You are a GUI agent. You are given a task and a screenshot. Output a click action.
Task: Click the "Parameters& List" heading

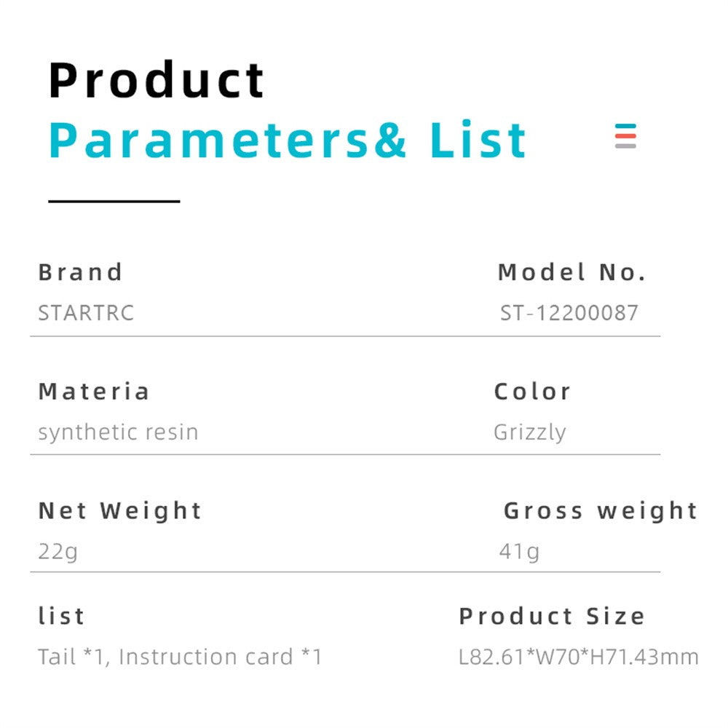point(288,141)
